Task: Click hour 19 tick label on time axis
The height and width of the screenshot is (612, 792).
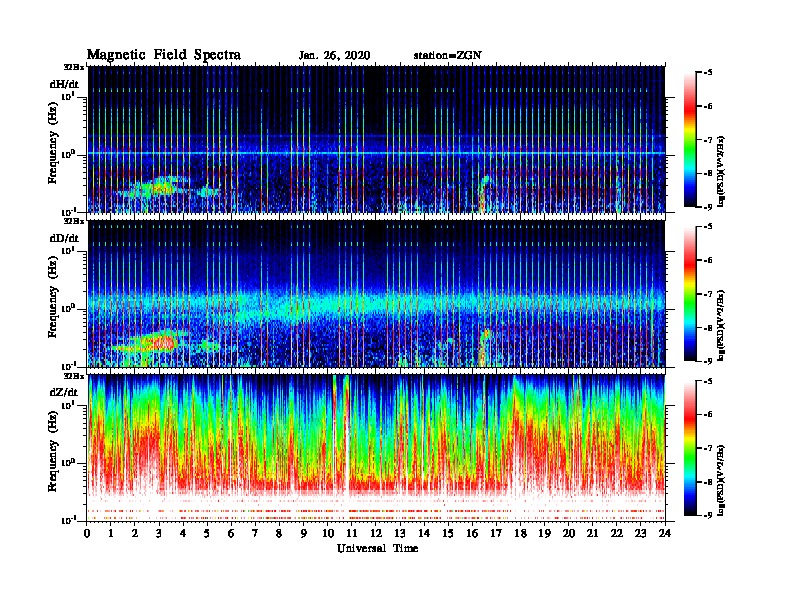Action: tap(544, 534)
